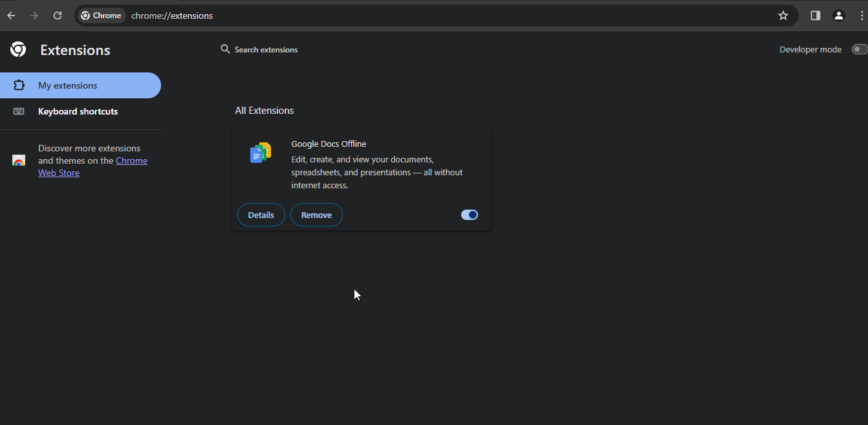
Task: Go back with the browser back arrow
Action: (11, 16)
